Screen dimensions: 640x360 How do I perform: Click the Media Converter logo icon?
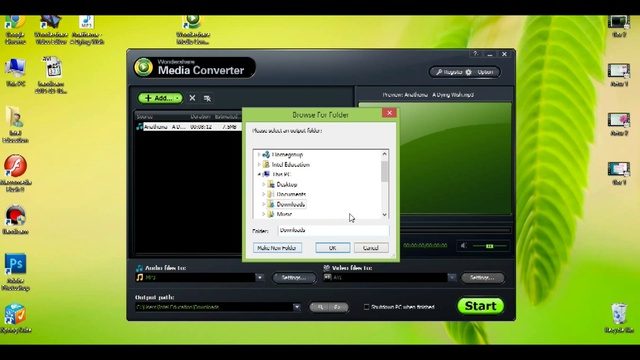(x=144, y=67)
